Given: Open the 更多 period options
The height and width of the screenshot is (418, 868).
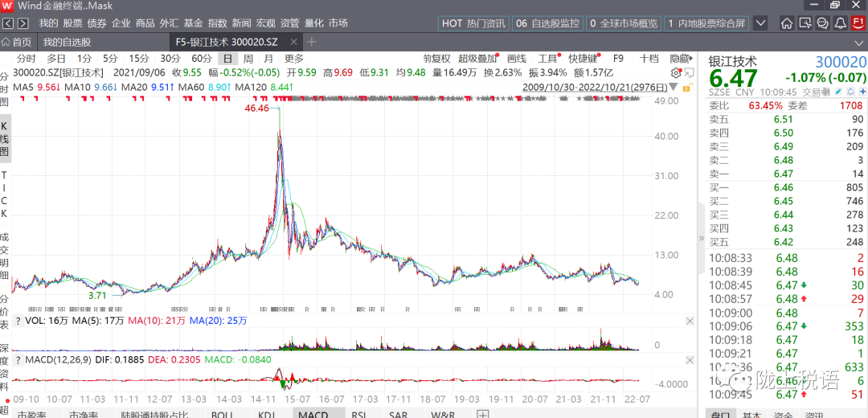Looking at the screenshot, I should pyautogui.click(x=294, y=59).
